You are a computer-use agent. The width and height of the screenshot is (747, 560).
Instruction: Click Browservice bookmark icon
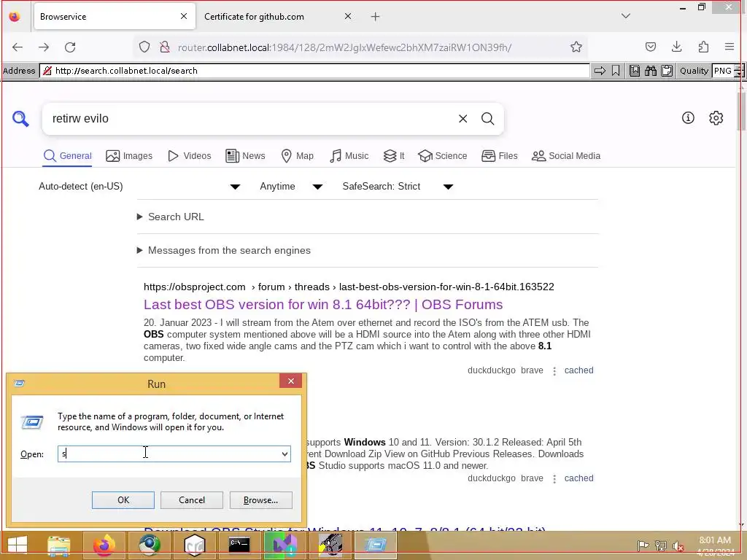pyautogui.click(x=616, y=71)
